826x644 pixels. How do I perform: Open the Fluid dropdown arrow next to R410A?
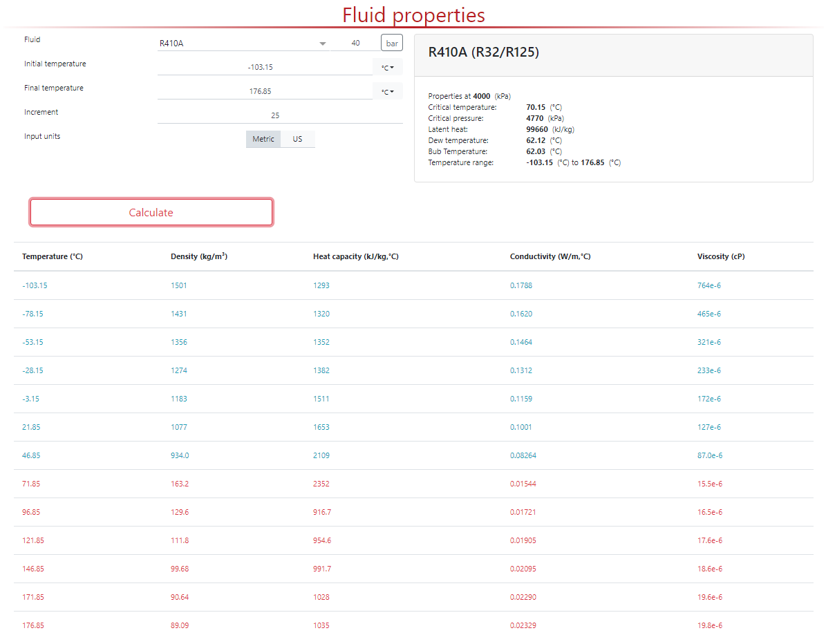[322, 44]
